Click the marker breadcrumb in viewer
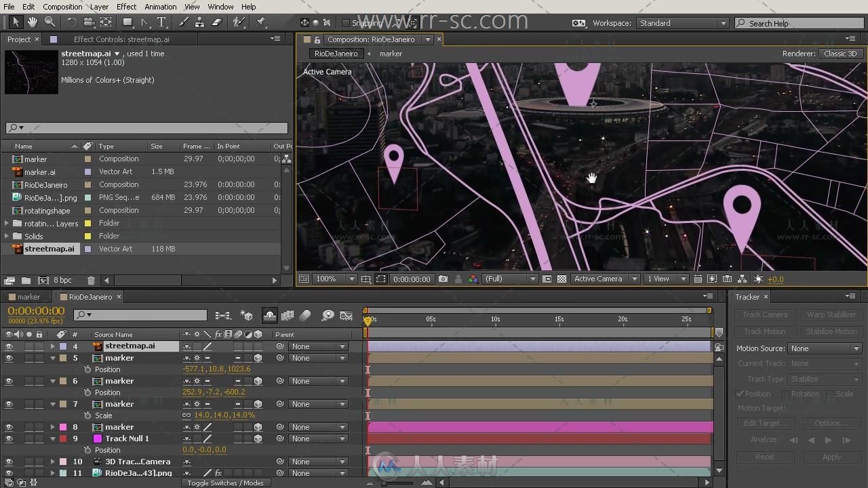The height and width of the screenshot is (488, 868). tap(391, 54)
